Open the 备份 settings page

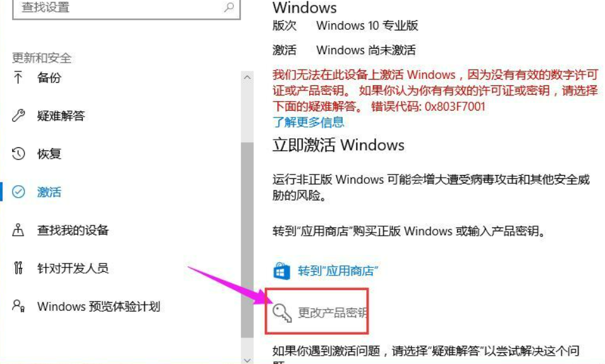49,78
